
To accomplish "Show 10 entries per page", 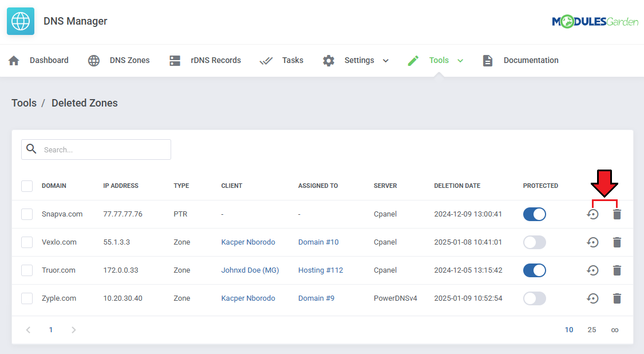I will point(568,330).
